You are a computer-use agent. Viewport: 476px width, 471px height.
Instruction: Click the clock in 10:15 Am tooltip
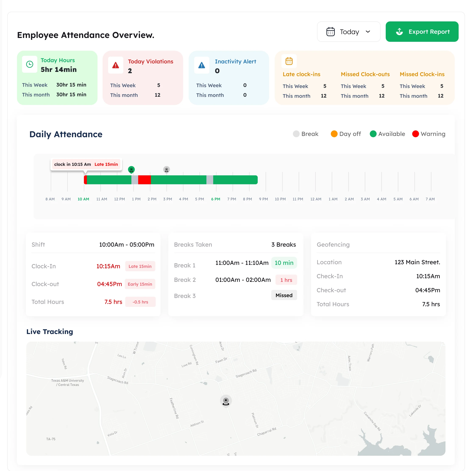tap(86, 165)
